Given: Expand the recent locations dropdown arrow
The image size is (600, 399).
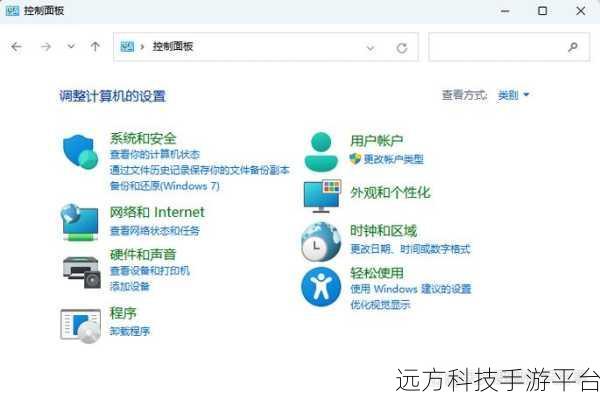Looking at the screenshot, I should pos(71,47).
